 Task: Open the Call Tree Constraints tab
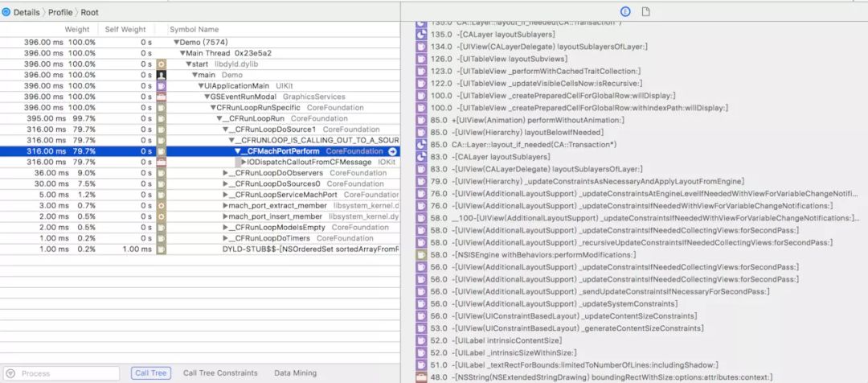(220, 373)
